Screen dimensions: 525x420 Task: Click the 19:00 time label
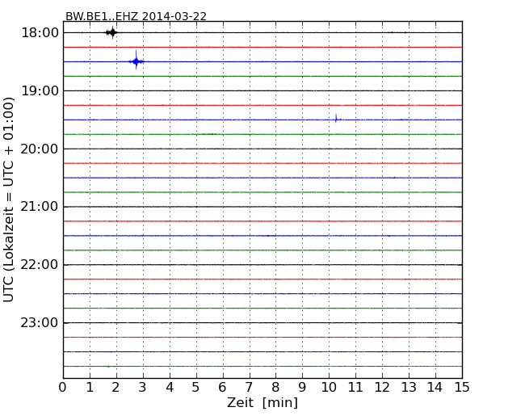(40, 90)
